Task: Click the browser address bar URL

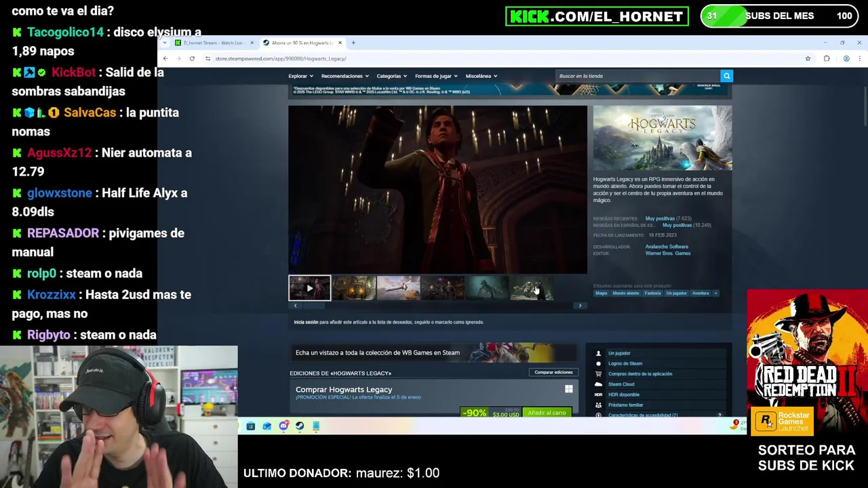Action: click(x=281, y=59)
